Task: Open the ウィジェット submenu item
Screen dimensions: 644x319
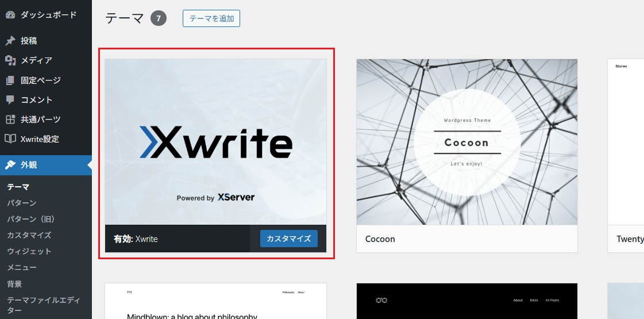Action: pyautogui.click(x=29, y=251)
